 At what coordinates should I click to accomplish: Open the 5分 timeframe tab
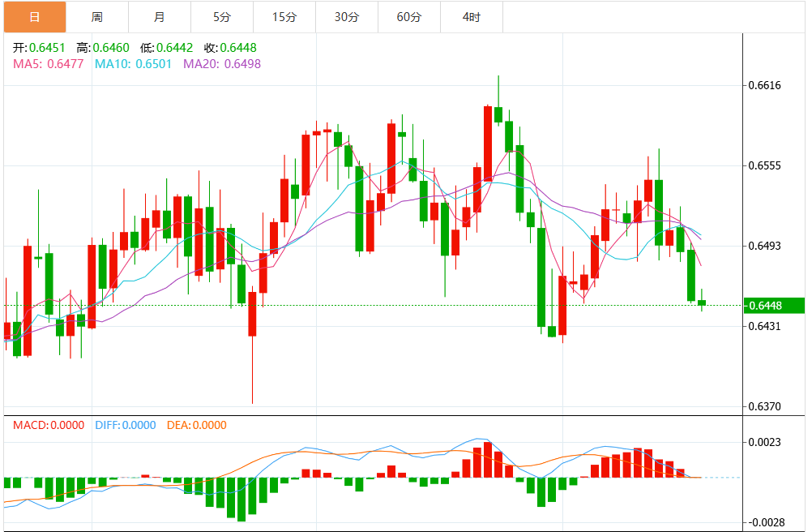pos(222,17)
